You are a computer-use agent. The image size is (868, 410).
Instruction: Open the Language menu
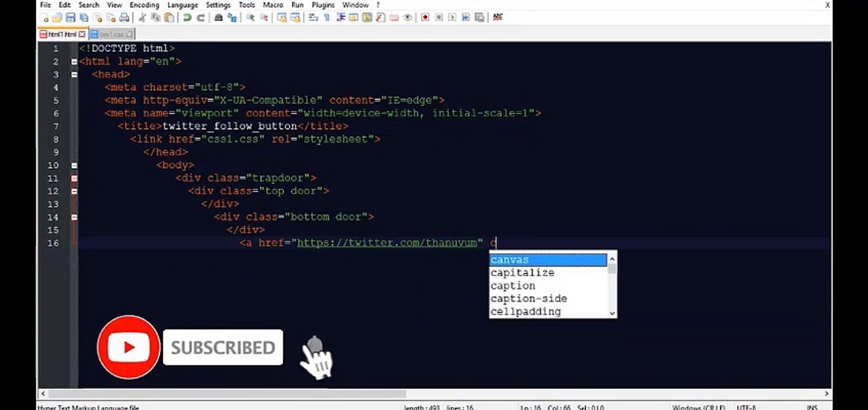[183, 5]
